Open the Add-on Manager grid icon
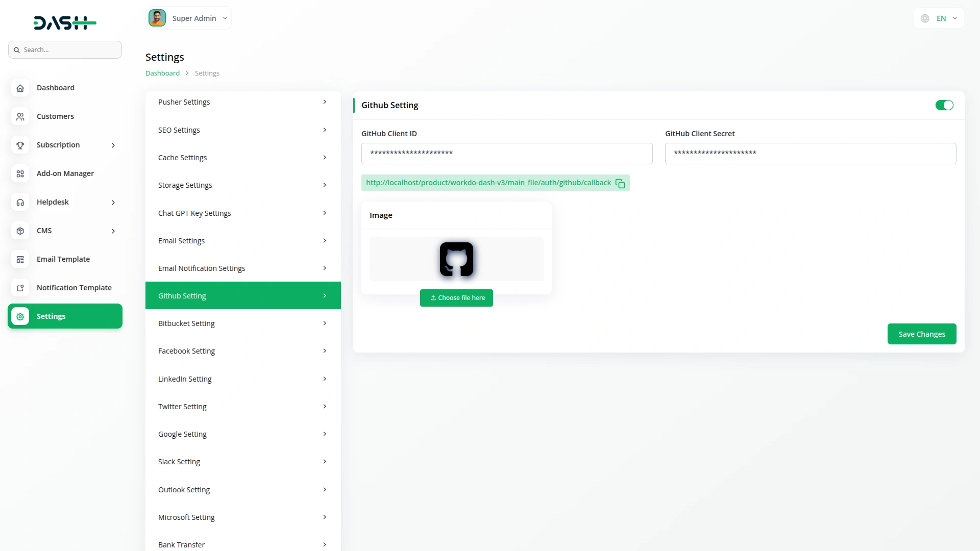Viewport: 980px width, 551px height. coord(20,173)
